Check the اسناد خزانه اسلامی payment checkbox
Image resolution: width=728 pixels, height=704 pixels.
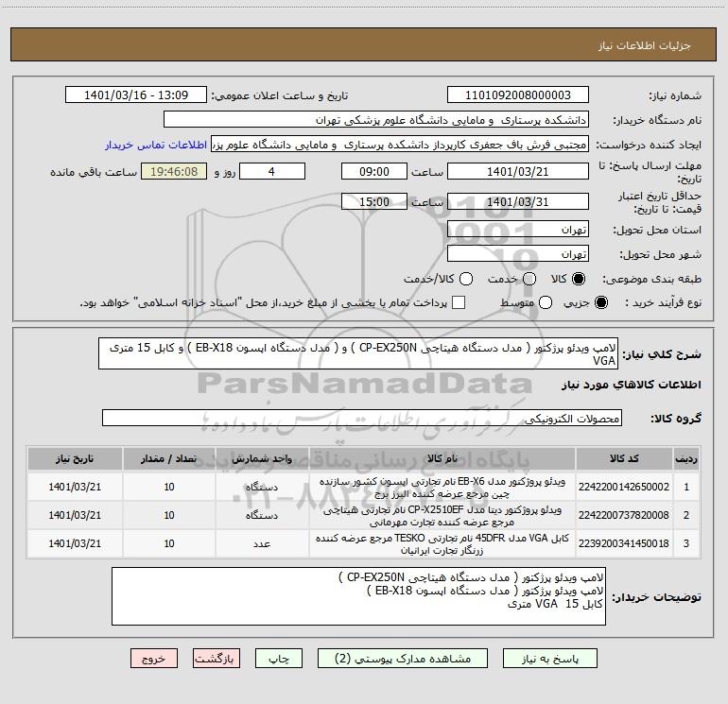click(x=459, y=302)
